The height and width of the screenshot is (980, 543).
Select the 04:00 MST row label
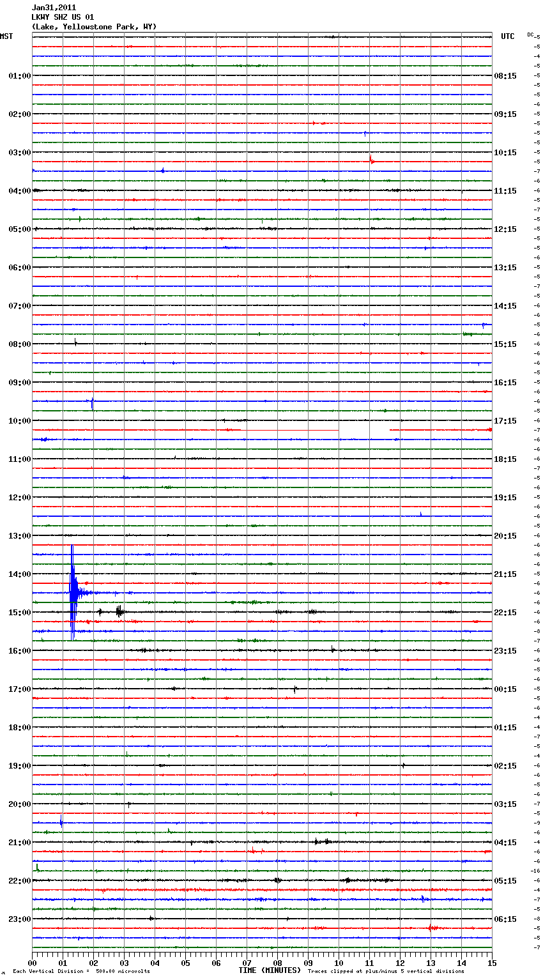20,191
